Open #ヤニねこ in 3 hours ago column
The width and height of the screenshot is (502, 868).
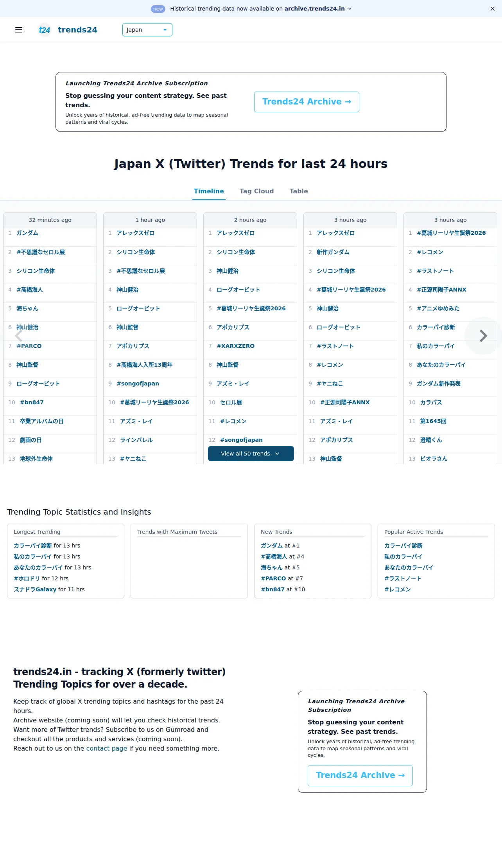coord(330,384)
